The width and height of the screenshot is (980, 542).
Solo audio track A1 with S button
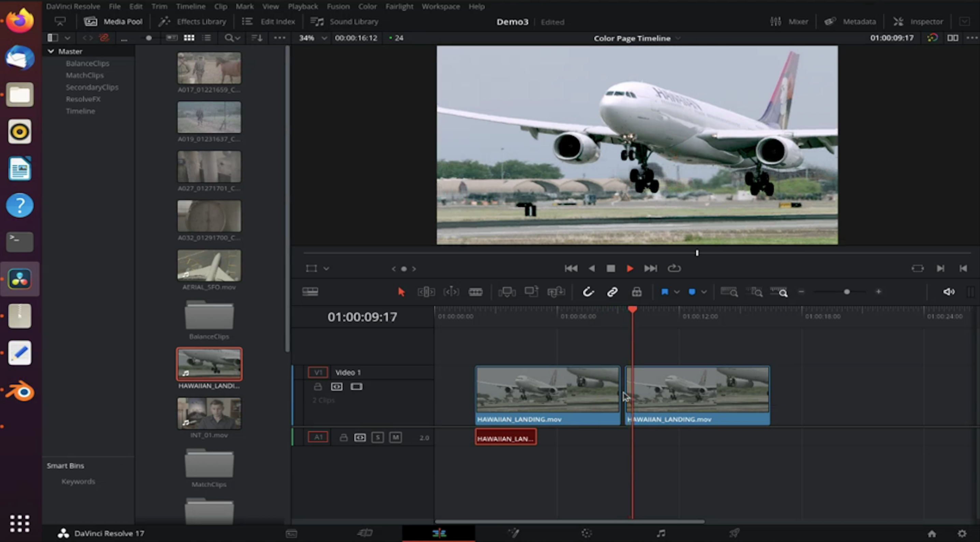[x=377, y=437]
